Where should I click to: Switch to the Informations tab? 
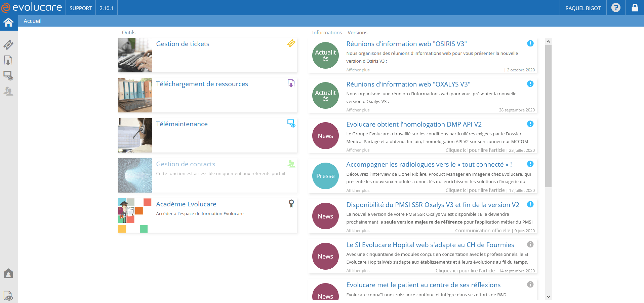pyautogui.click(x=327, y=33)
